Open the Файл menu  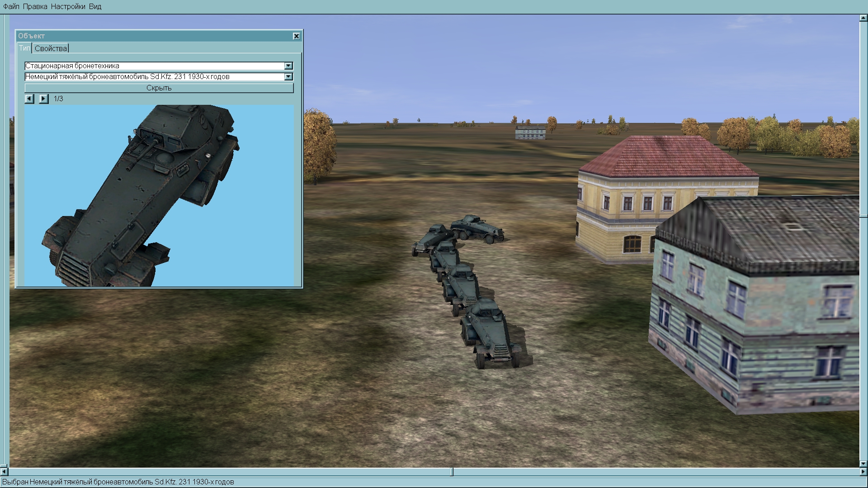(x=11, y=7)
